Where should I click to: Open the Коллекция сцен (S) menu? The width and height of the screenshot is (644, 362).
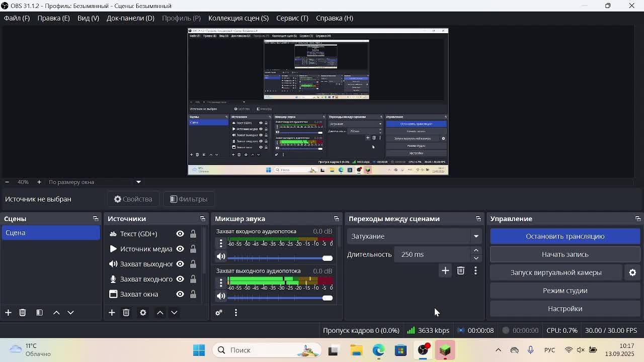click(x=238, y=18)
